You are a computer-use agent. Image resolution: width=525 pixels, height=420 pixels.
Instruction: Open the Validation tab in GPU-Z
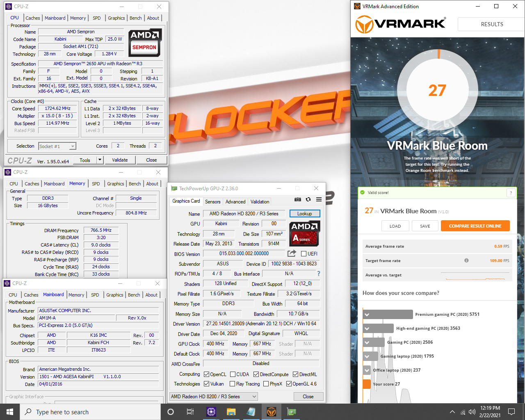pos(260,202)
